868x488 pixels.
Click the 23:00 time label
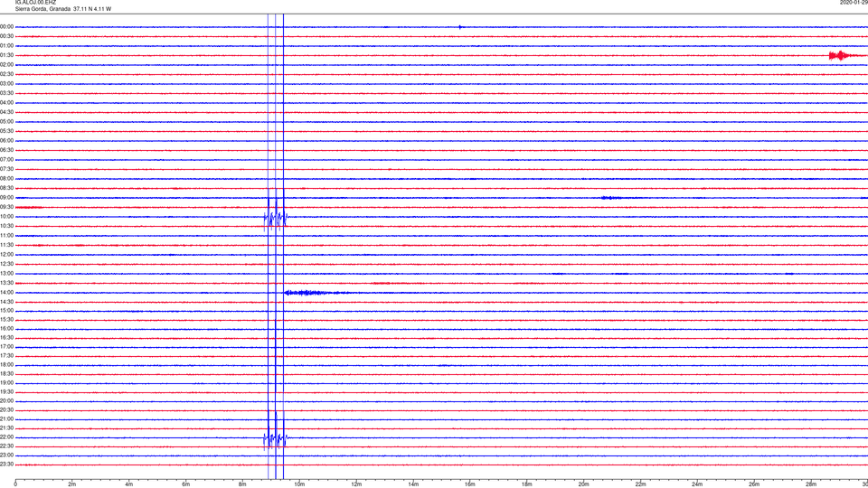coord(6,455)
